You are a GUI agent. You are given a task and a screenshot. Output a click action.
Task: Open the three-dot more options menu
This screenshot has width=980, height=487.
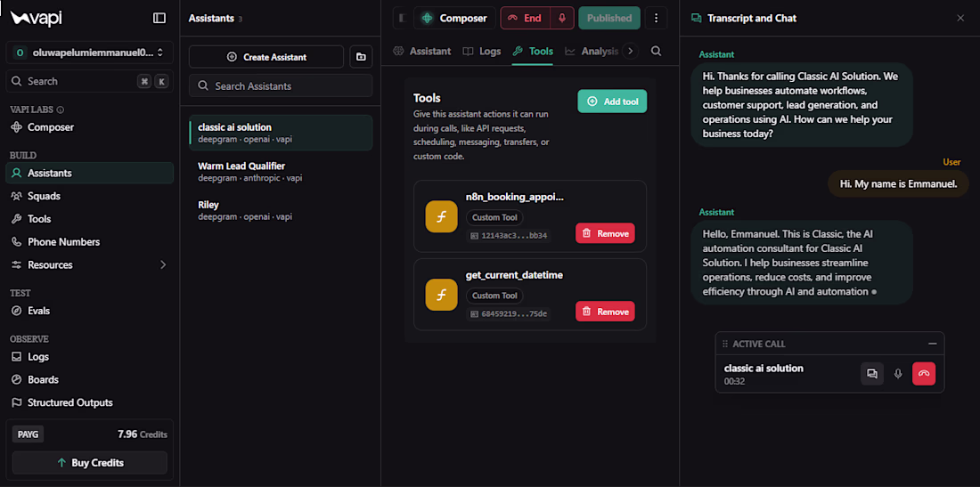click(657, 18)
